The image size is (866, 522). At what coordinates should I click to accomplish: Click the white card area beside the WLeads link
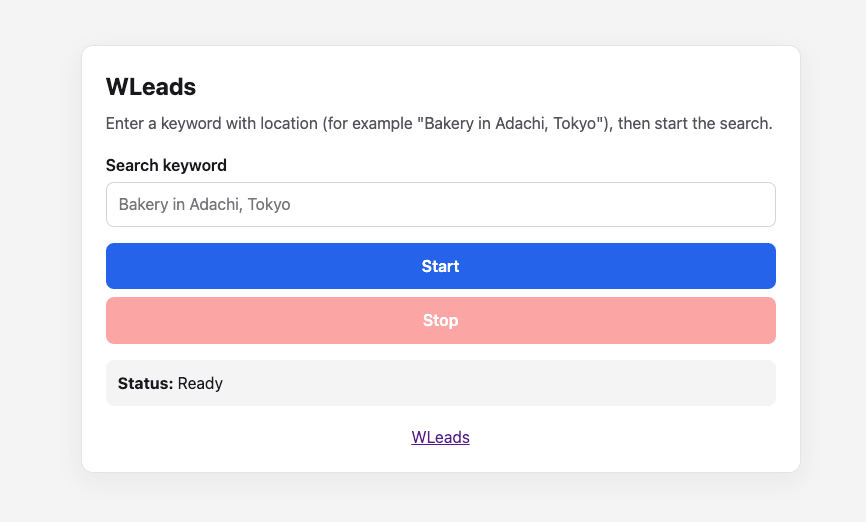point(608,437)
